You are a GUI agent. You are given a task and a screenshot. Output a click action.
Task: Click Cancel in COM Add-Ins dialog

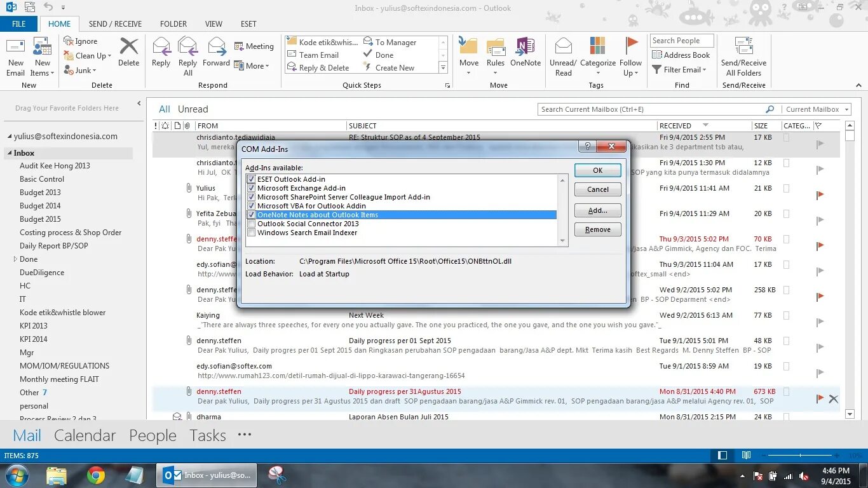(x=598, y=189)
